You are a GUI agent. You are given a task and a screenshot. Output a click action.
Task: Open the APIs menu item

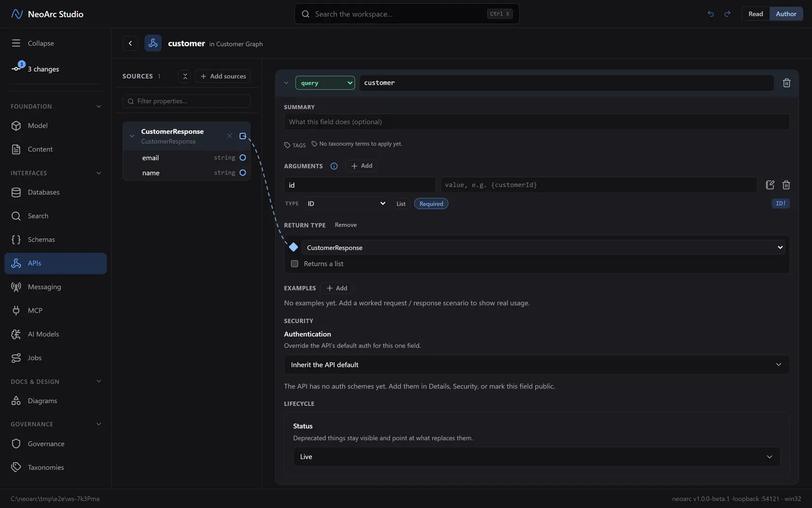(56, 263)
